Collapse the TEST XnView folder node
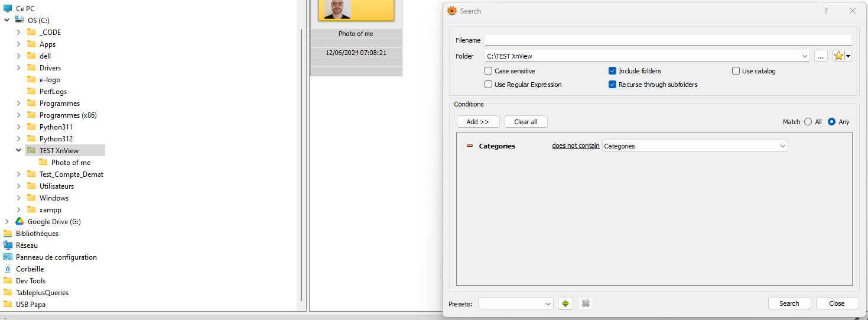The image size is (868, 320). point(19,150)
